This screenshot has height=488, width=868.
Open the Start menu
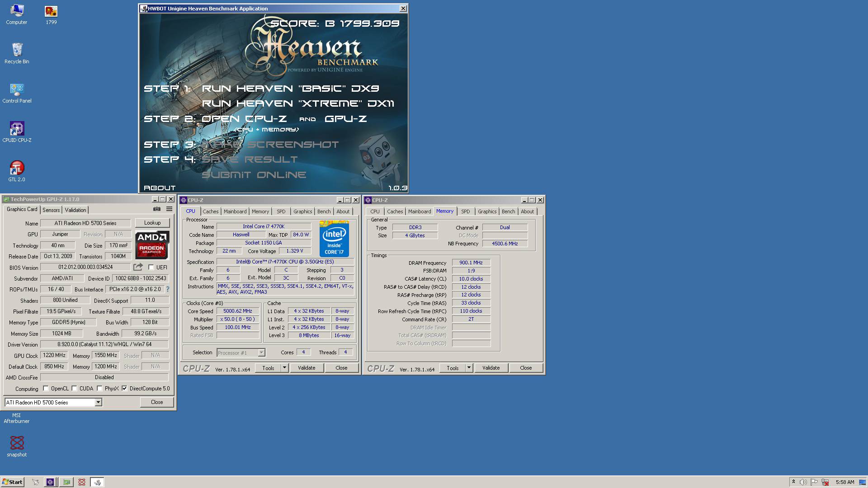tap(12, 482)
